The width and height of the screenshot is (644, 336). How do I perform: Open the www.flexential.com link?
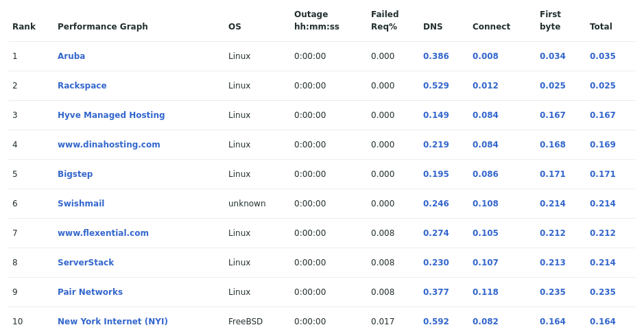[103, 233]
